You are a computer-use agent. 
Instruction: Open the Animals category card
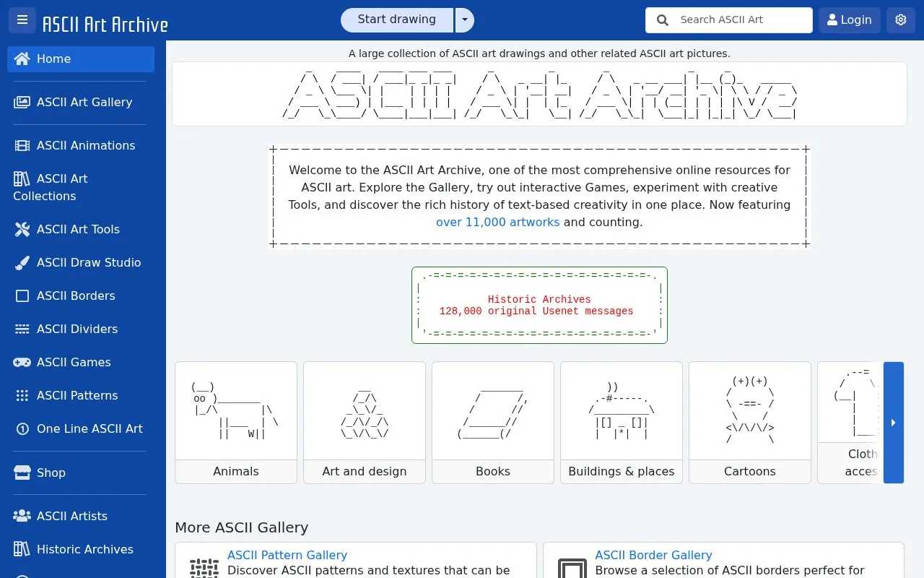click(236, 423)
